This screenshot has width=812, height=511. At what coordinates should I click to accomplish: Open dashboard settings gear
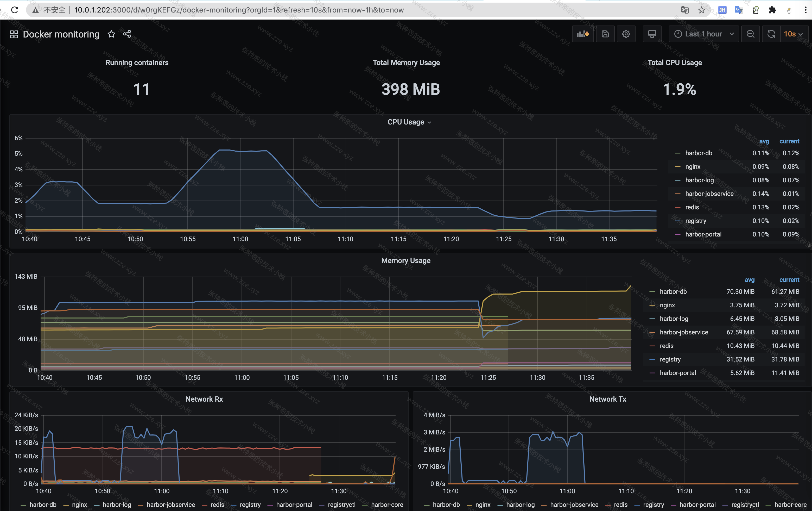626,34
